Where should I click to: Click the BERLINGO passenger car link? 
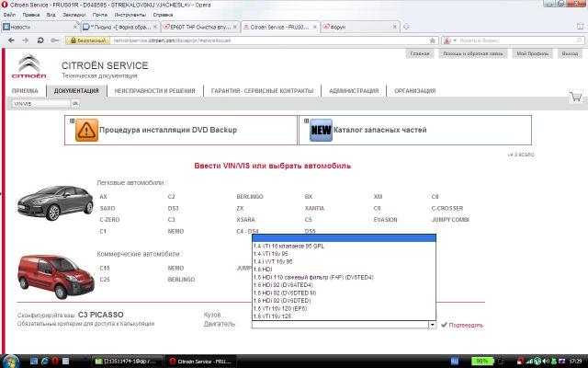pyautogui.click(x=249, y=197)
